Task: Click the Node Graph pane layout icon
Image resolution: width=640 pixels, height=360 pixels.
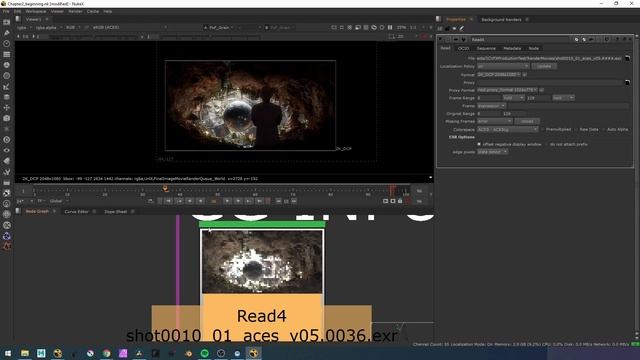Action: click(18, 211)
